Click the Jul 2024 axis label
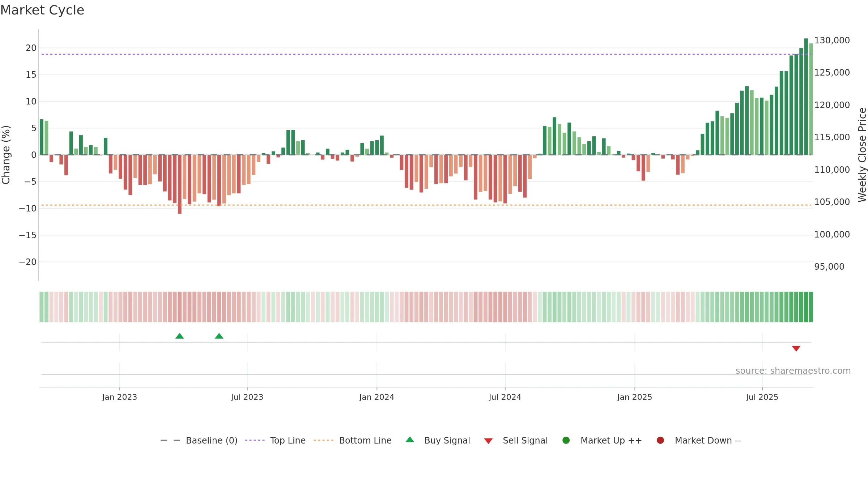 coord(505,397)
